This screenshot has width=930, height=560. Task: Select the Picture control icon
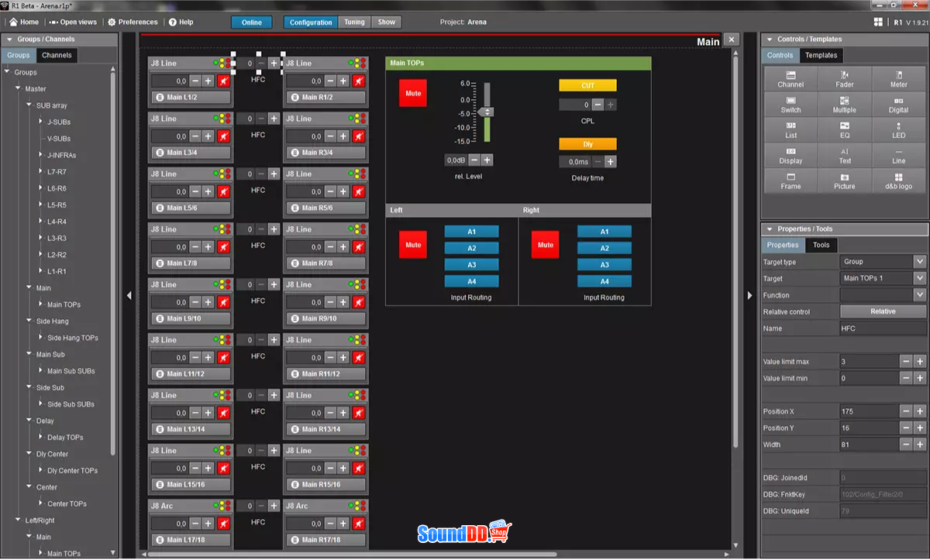[845, 181]
